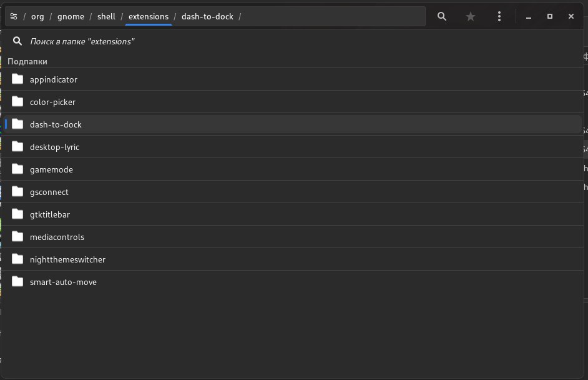588x380 pixels.
Task: Click the folder icon next to gamemode
Action: (x=17, y=169)
